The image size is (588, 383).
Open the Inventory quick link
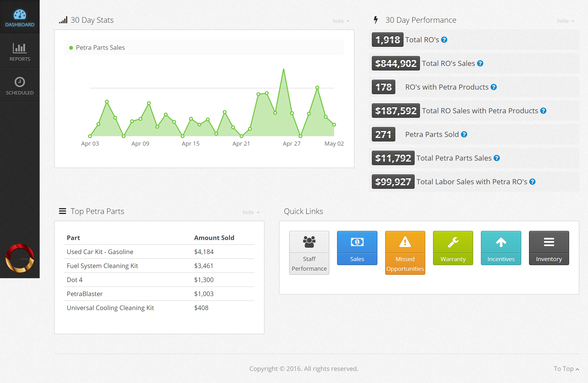click(x=549, y=248)
